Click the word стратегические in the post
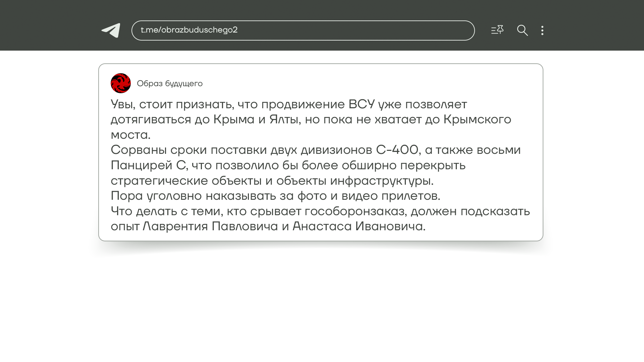 (159, 181)
